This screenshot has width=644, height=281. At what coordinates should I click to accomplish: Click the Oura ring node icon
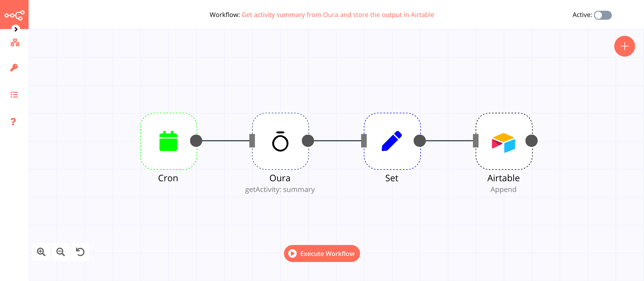coord(280,141)
